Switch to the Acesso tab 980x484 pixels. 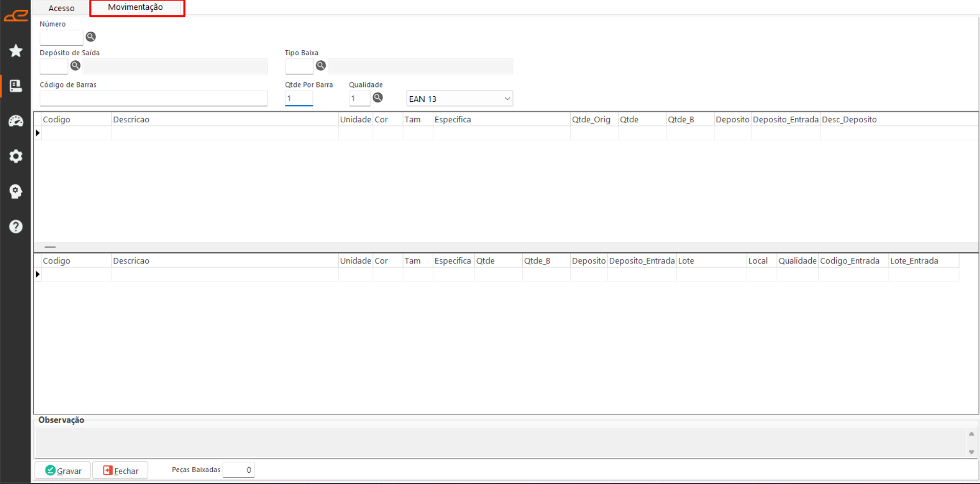(x=61, y=8)
